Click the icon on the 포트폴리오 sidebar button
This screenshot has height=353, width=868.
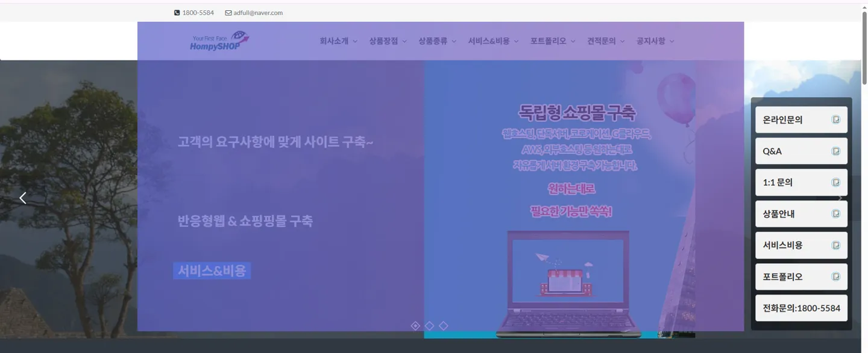[x=836, y=276]
